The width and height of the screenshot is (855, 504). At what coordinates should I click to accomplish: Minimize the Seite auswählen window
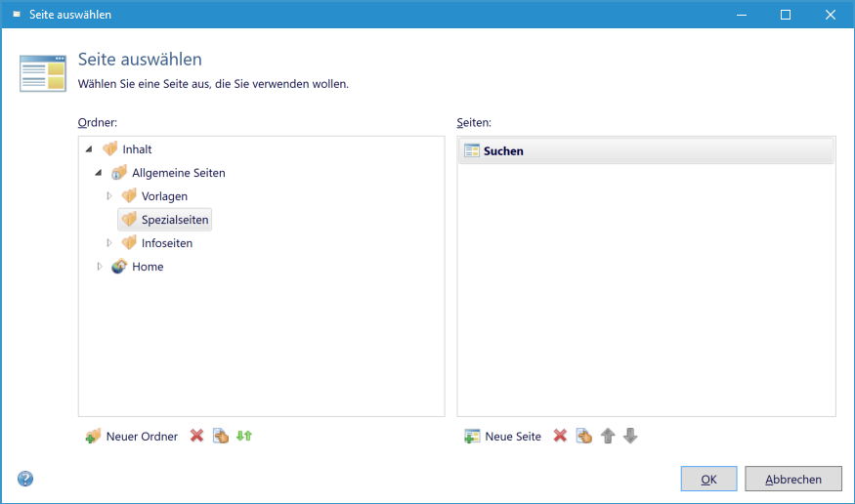click(x=741, y=15)
